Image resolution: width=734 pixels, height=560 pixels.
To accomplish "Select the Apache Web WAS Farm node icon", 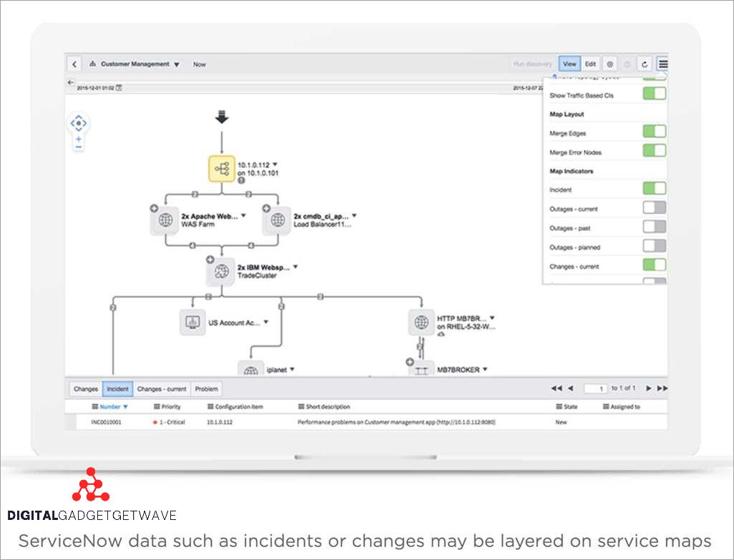I will coord(165,220).
